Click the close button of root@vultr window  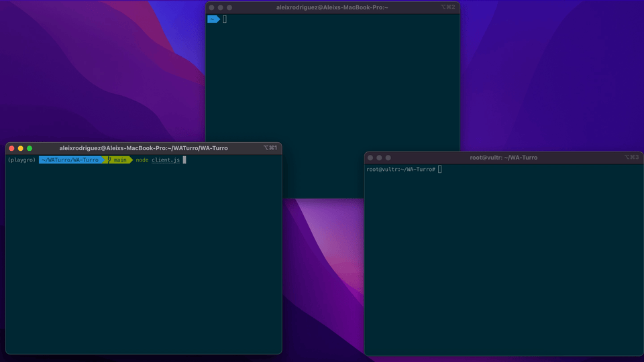(370, 158)
